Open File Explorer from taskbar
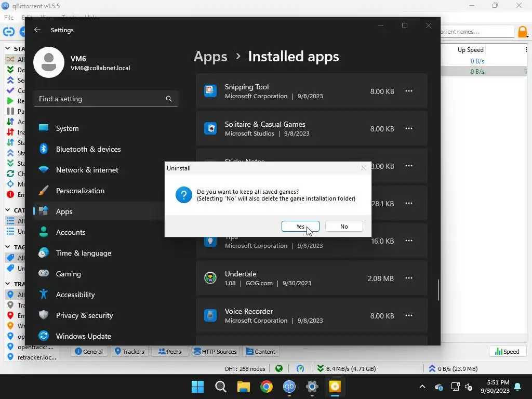The width and height of the screenshot is (532, 399). click(243, 387)
